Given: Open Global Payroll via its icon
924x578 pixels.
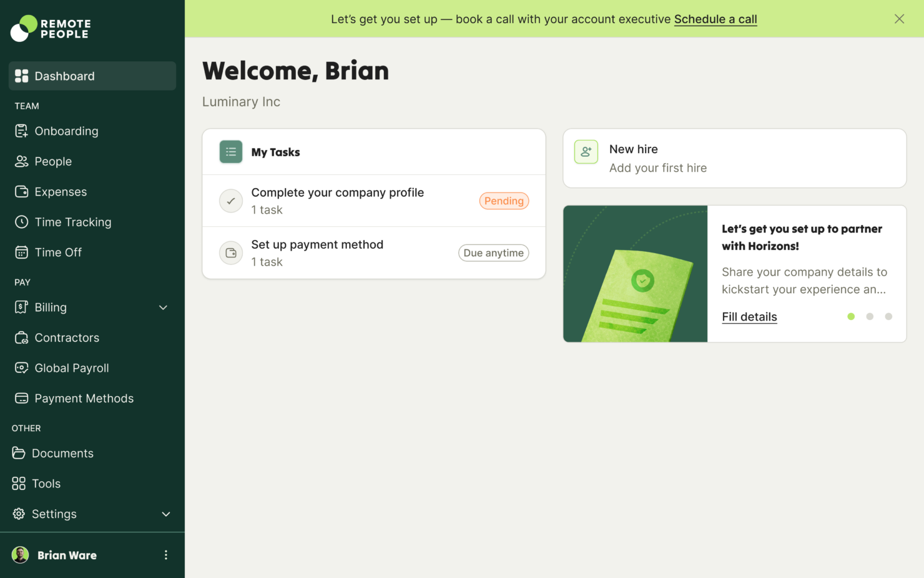Looking at the screenshot, I should point(21,368).
